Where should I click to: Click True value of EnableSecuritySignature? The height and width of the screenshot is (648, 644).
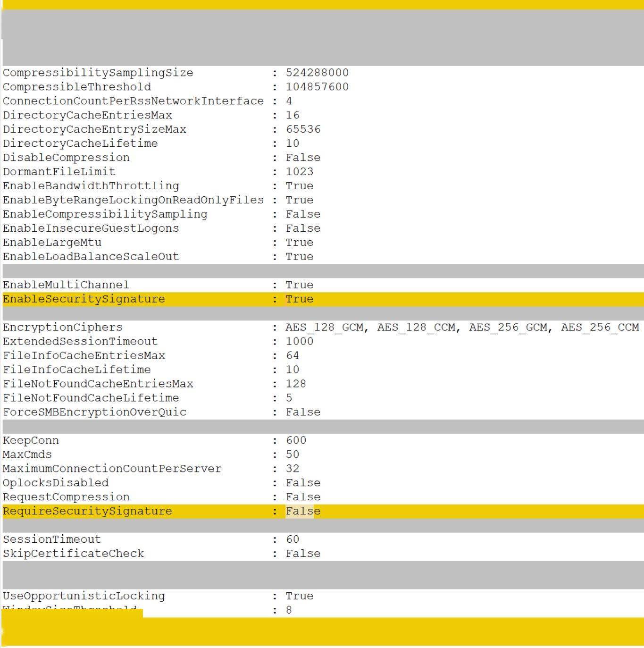coord(300,299)
